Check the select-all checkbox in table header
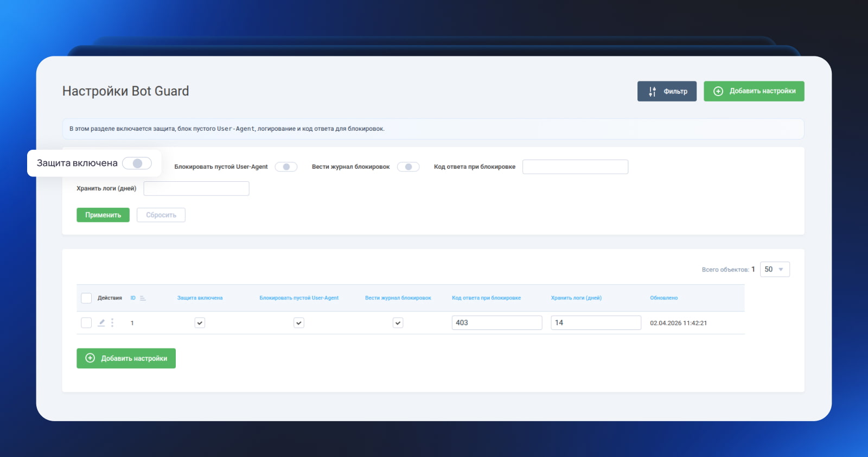The image size is (868, 457). 86,298
